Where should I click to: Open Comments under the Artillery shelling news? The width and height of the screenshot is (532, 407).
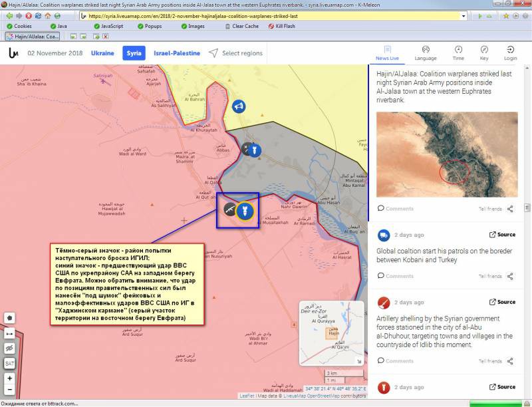pyautogui.click(x=396, y=360)
